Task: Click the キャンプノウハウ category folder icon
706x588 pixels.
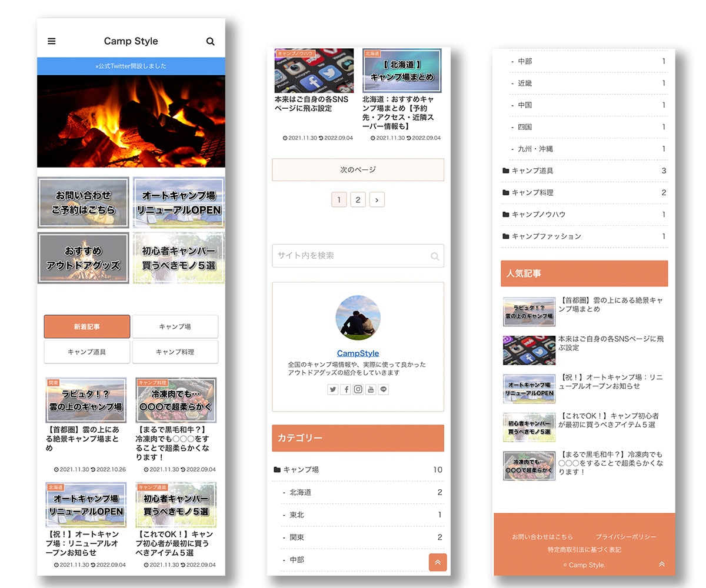Action: (506, 214)
